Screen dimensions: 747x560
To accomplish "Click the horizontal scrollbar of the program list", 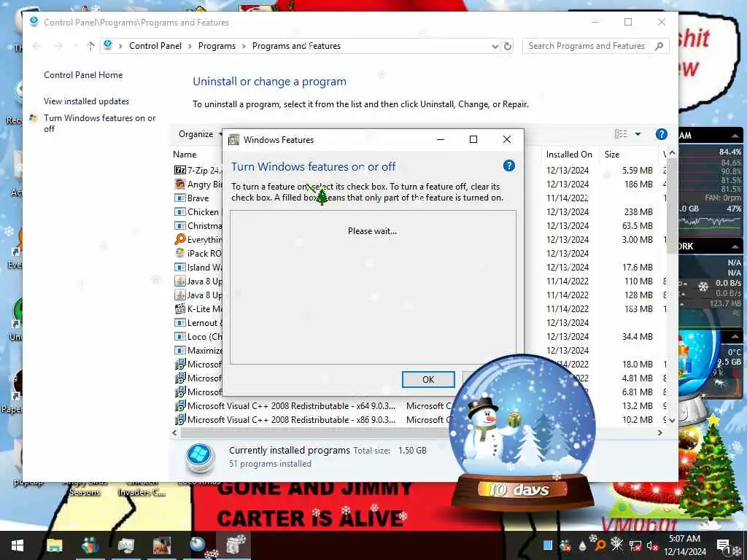I will (314, 433).
